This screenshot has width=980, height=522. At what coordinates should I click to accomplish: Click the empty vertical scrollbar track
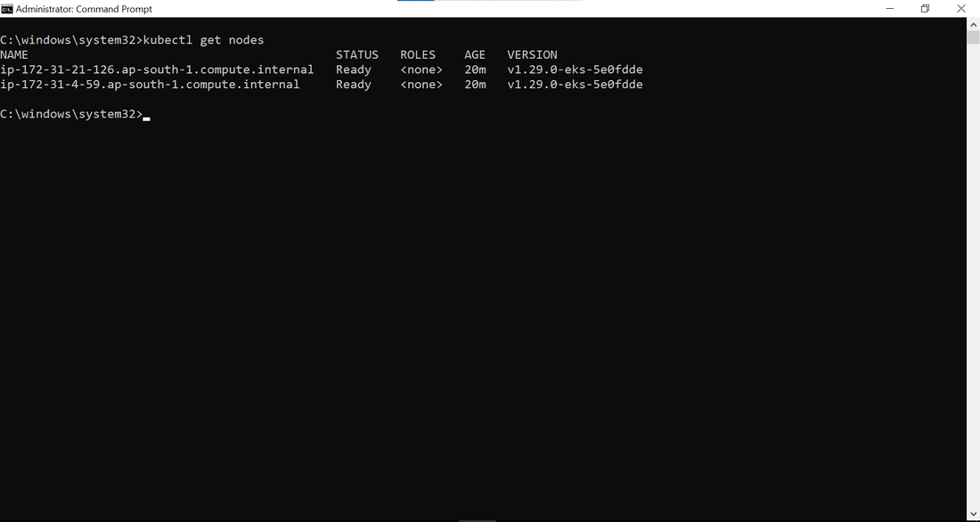(x=974, y=275)
